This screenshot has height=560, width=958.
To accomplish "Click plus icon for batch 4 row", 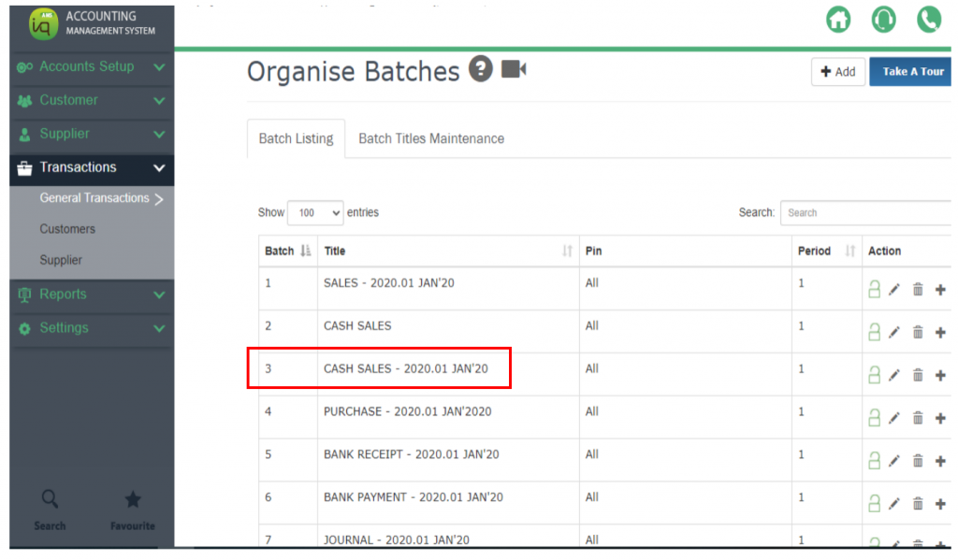I will coord(940,418).
